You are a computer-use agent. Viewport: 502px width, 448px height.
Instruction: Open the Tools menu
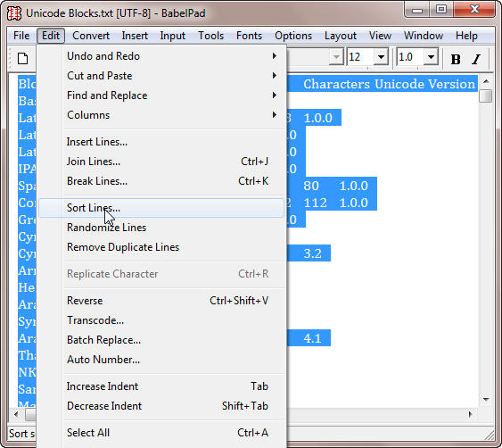[x=210, y=36]
